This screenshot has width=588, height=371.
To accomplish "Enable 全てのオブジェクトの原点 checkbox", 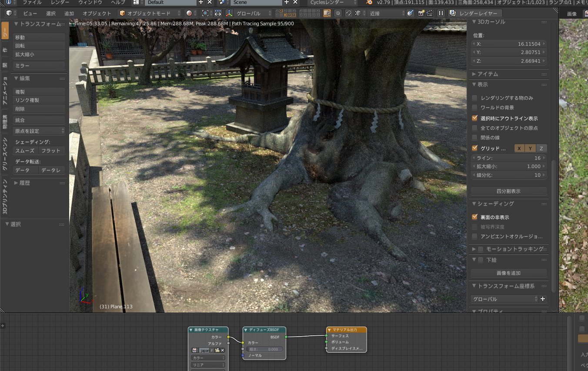I will pyautogui.click(x=475, y=128).
